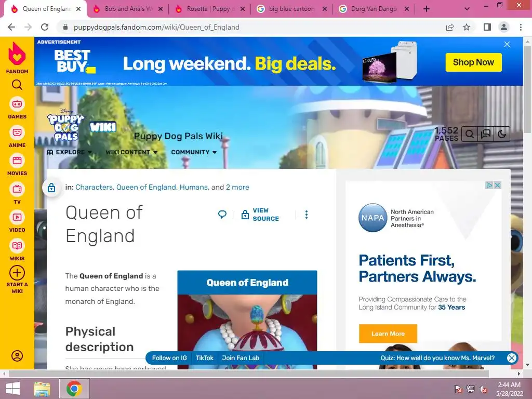532x399 pixels.
Task: Click the Queen of England infobox image
Action: [x=247, y=332]
